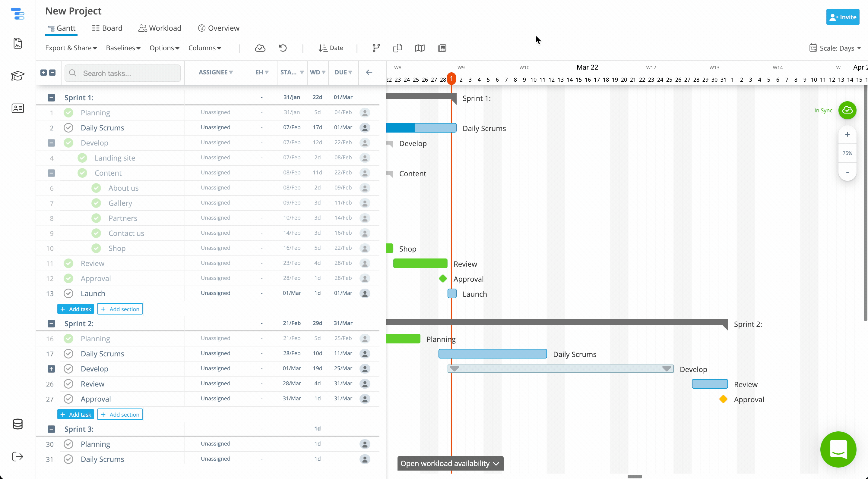Toggle Sprint 2 section collapse
Viewport: 868px width, 479px height.
[x=51, y=323]
